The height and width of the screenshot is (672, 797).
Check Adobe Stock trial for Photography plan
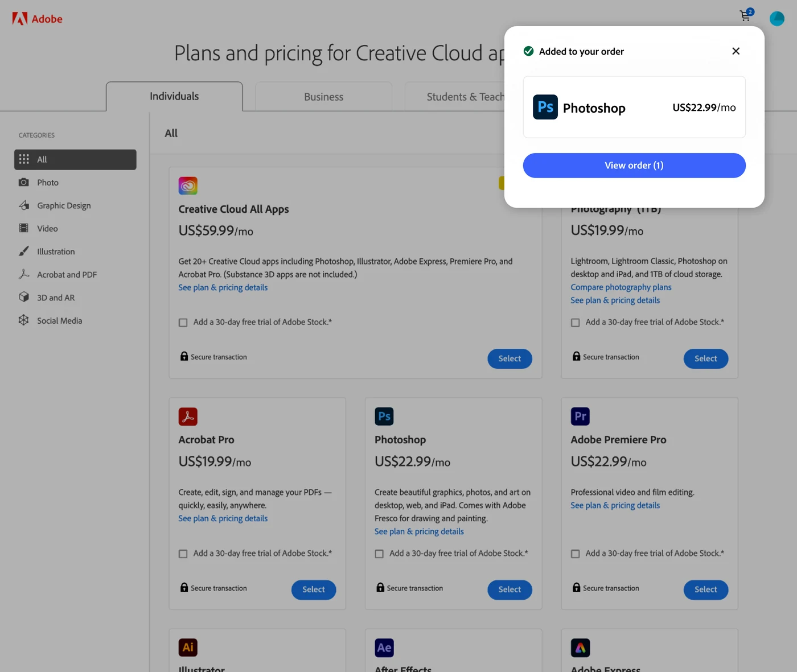coord(576,323)
